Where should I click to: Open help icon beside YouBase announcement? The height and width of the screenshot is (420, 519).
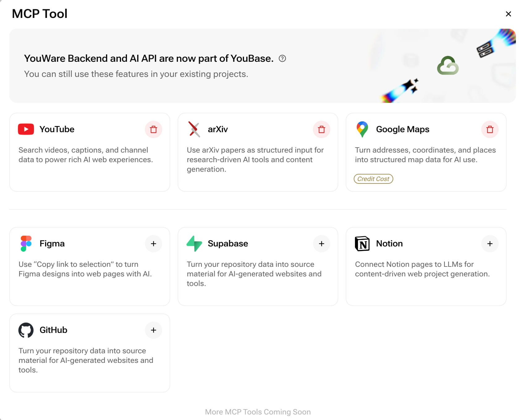click(x=282, y=58)
